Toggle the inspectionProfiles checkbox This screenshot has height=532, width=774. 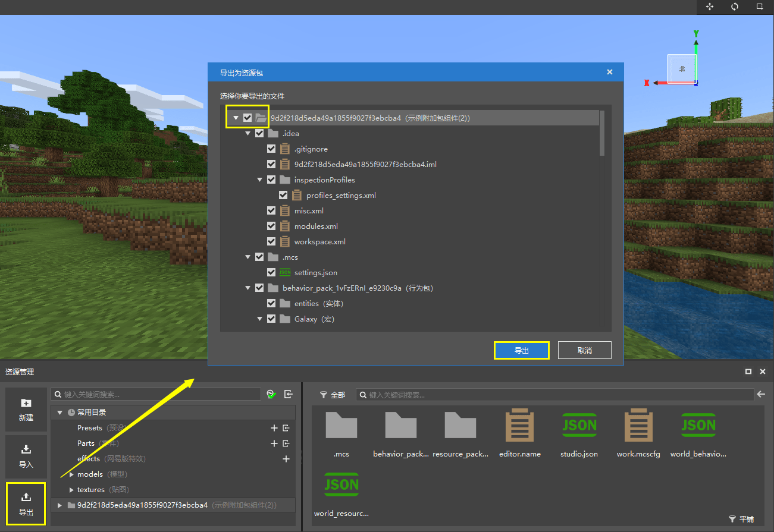pyautogui.click(x=271, y=180)
